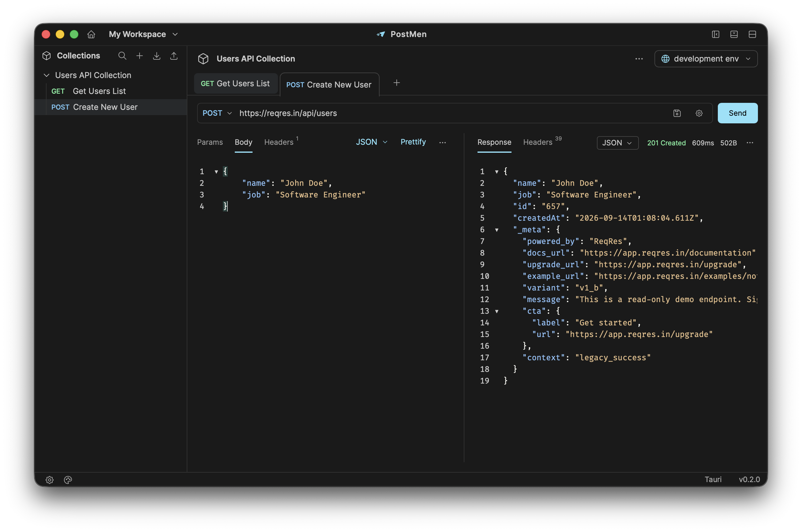Screen dimensions: 802x532
Task: Open the Response tab
Action: tap(494, 142)
